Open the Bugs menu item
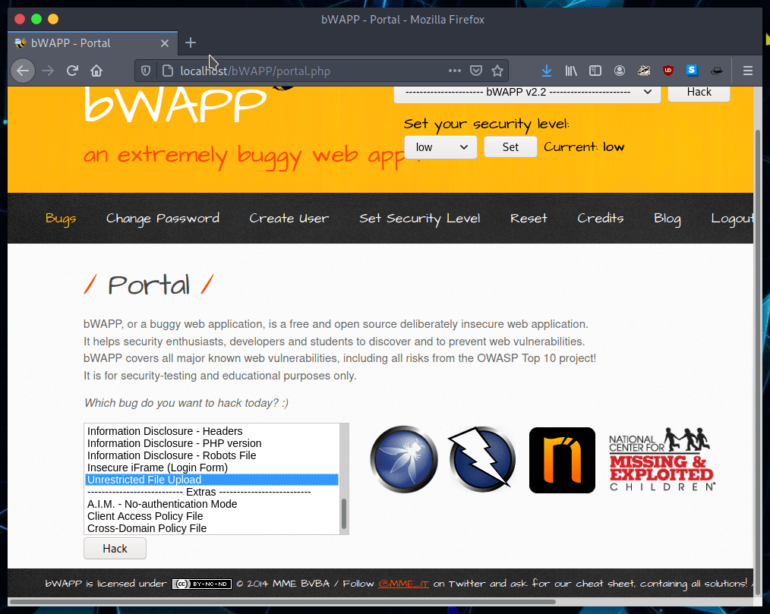The image size is (770, 614). pyautogui.click(x=61, y=218)
